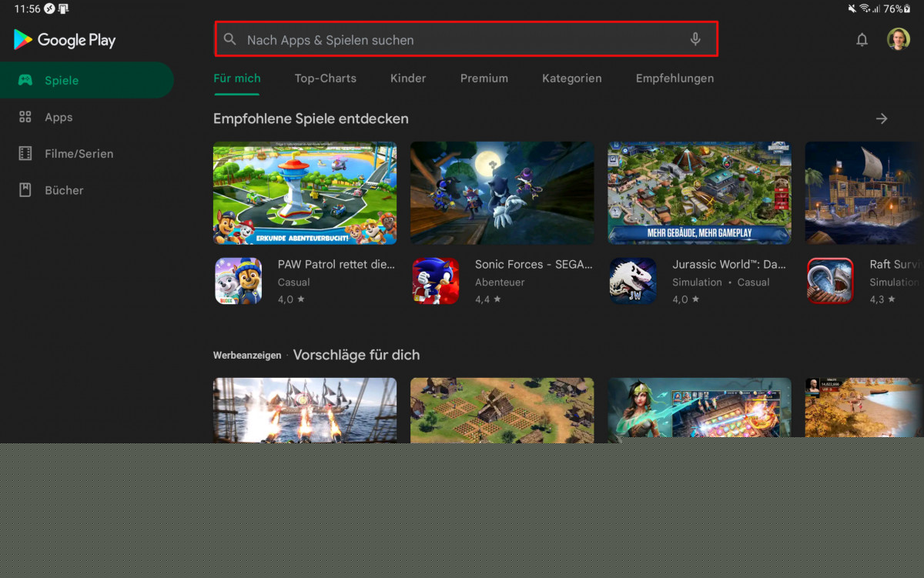Tap the PAW Patrol app icon
924x578 pixels.
pos(238,281)
